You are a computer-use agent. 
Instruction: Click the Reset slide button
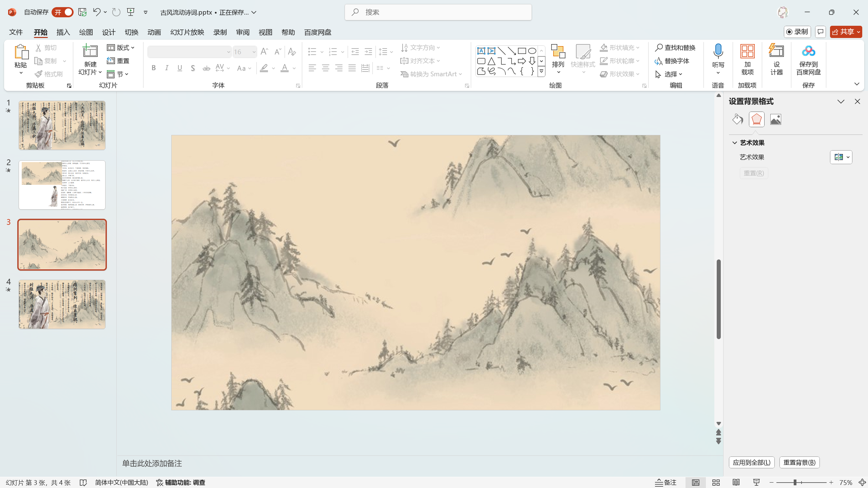click(118, 61)
